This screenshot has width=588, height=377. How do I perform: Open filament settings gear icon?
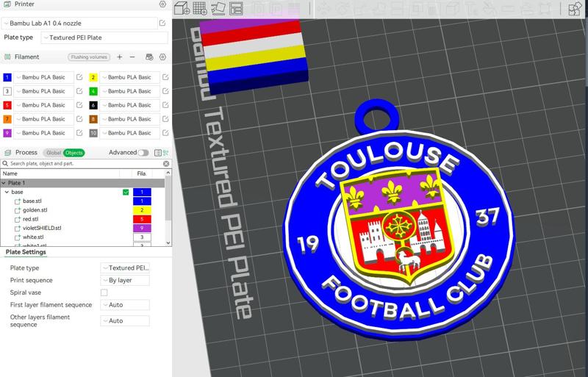pyautogui.click(x=162, y=57)
